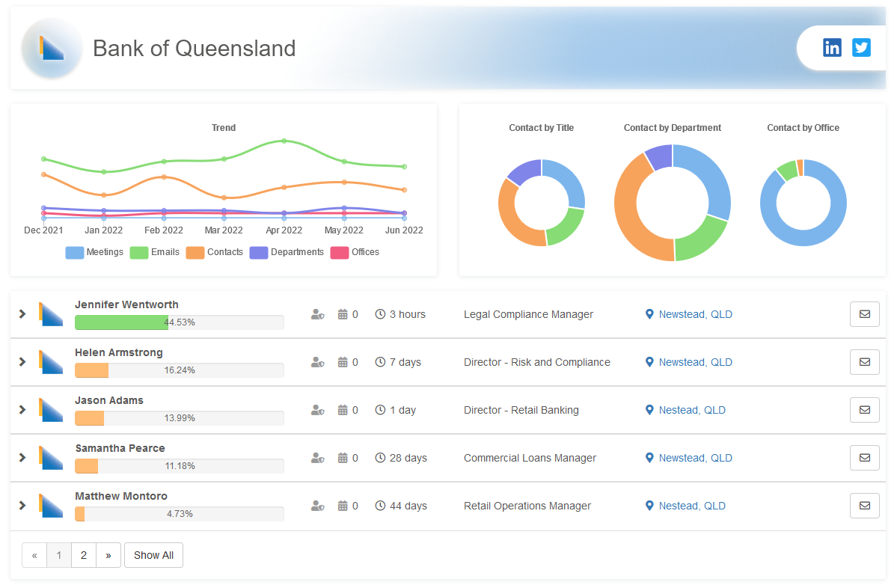The width and height of the screenshot is (894, 588).
Task: Click the clock icon beside 1 day
Action: [x=380, y=410]
